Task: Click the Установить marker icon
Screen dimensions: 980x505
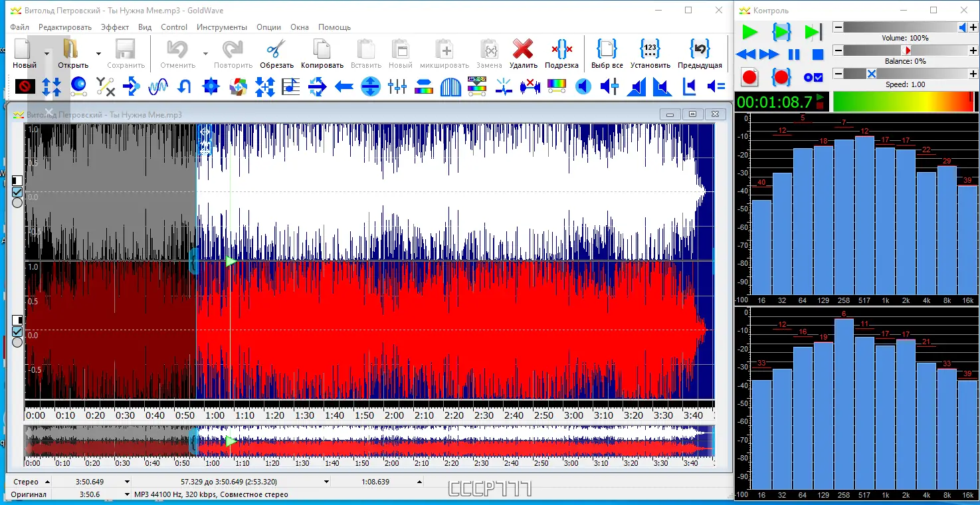Action: pyautogui.click(x=650, y=50)
